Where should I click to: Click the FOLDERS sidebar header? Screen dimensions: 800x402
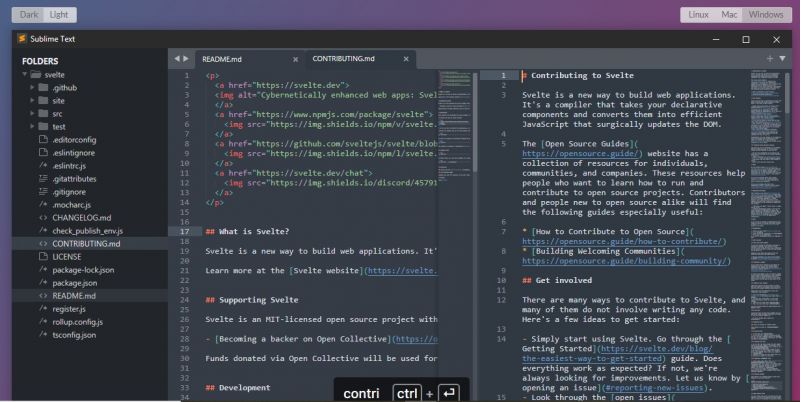coord(40,61)
